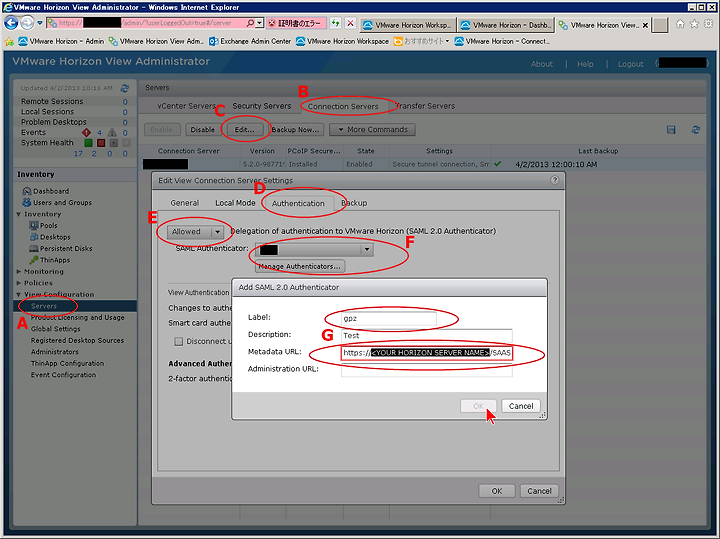The image size is (720, 539).
Task: Click inside the Description field
Action: pyautogui.click(x=427, y=335)
